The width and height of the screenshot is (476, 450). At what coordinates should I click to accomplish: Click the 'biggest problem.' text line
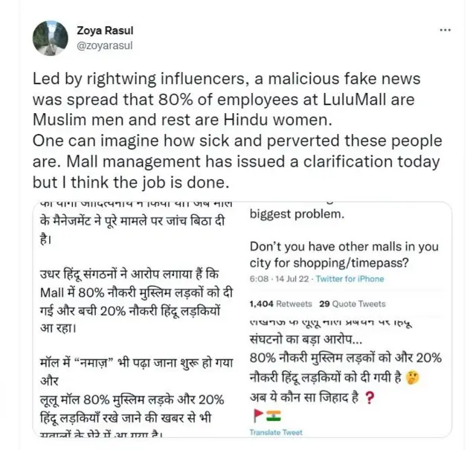click(x=296, y=215)
